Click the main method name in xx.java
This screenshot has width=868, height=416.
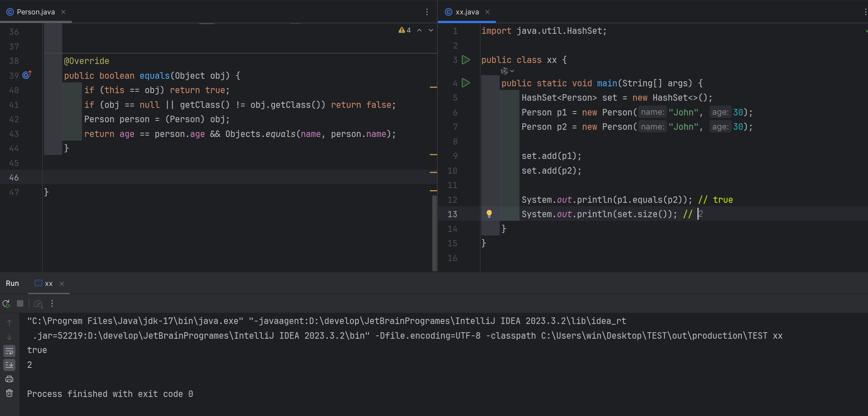tap(607, 83)
